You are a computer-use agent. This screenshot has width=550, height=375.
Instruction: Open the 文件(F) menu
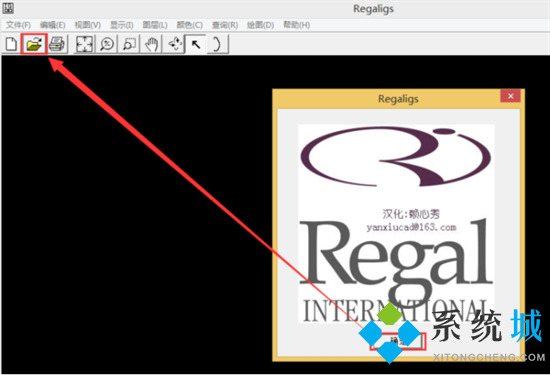tap(19, 25)
